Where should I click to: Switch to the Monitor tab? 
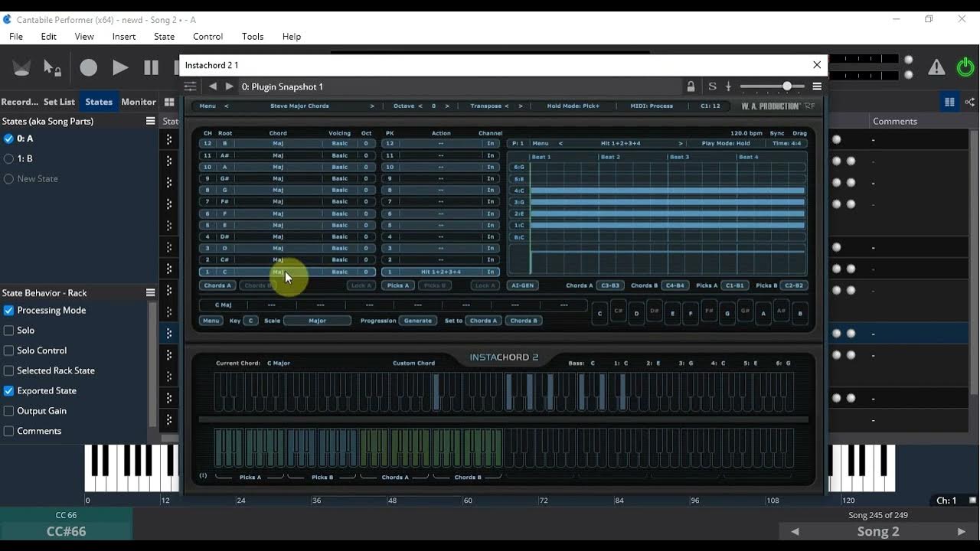[139, 102]
